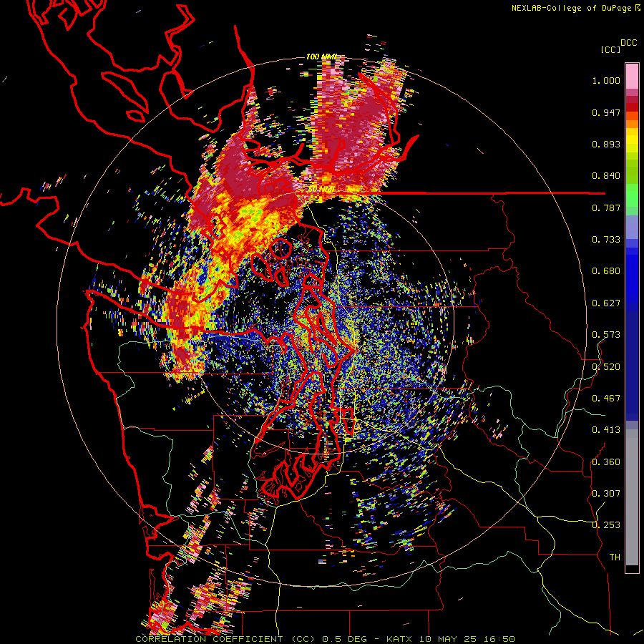
Task: Click the 0.253 scale value
Action: tap(606, 525)
